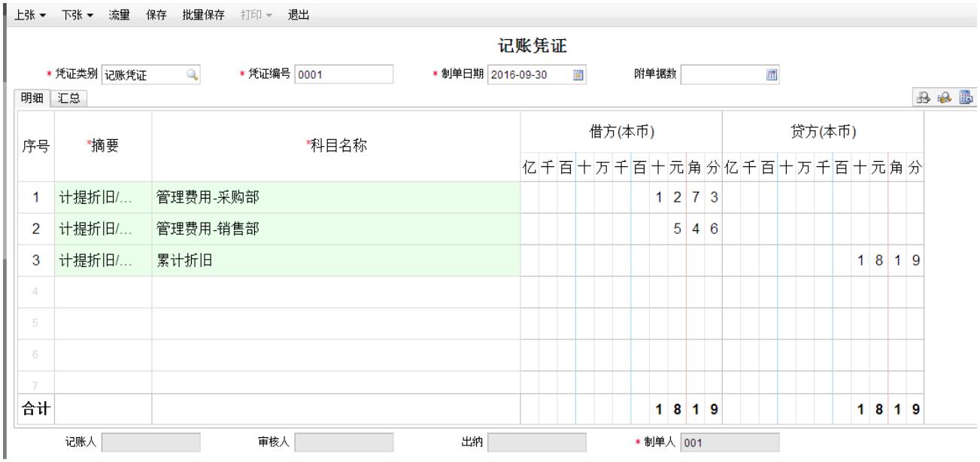The height and width of the screenshot is (462, 980).
Task: Click the calculator icon in 附单据数 field
Action: click(770, 74)
